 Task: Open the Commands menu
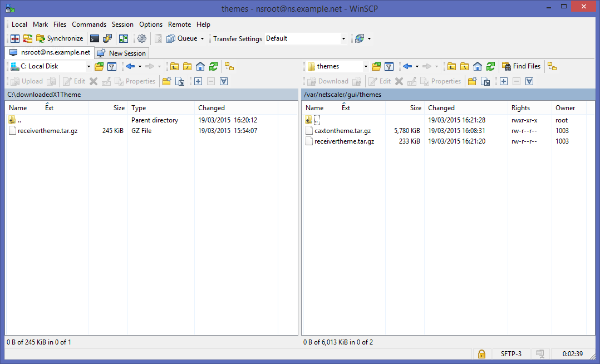pos(89,24)
